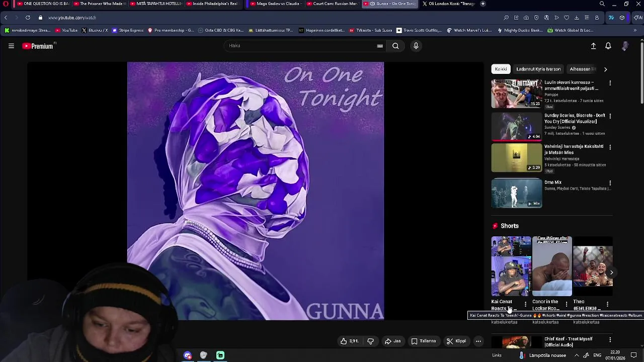Screen dimensions: 644x362
Task: Like the video with thumbs up
Action: click(x=350, y=341)
